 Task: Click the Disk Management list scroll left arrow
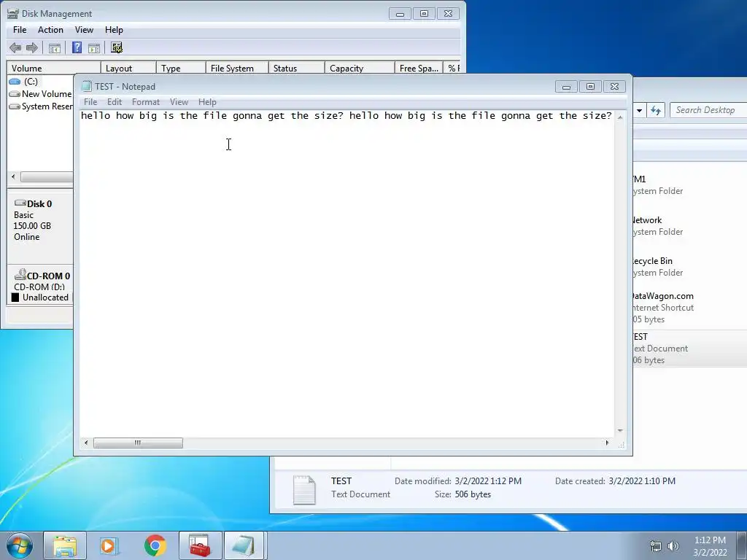(x=13, y=176)
